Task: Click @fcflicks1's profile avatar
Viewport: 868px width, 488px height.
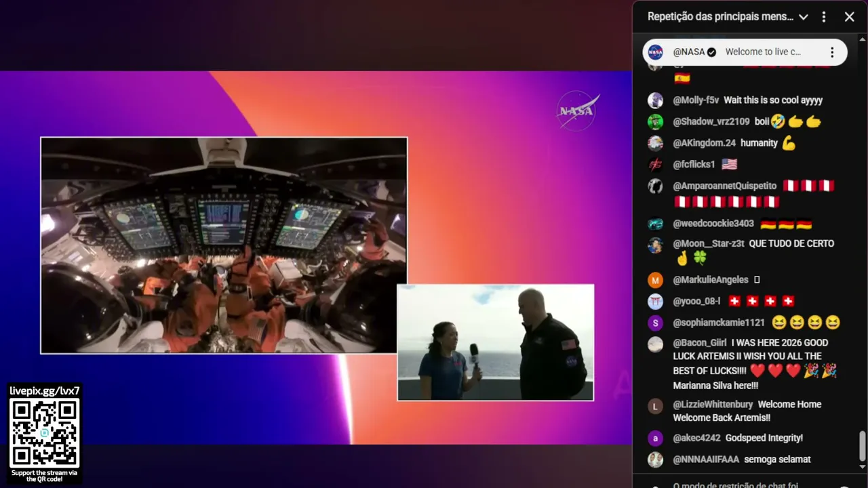Action: pyautogui.click(x=655, y=164)
